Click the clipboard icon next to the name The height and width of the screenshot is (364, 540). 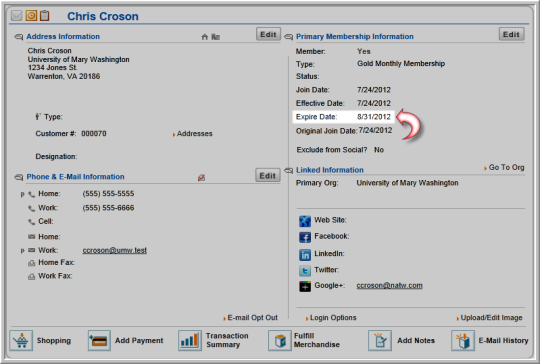[x=44, y=15]
